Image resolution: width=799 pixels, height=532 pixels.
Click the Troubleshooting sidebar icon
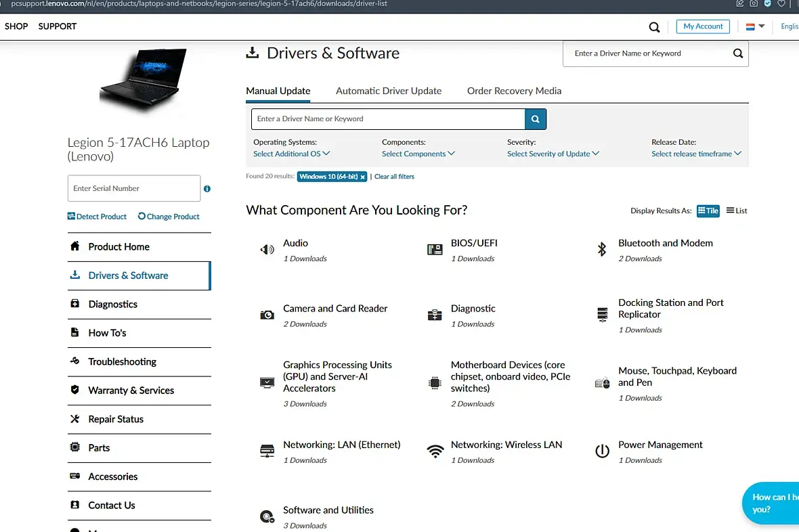pyautogui.click(x=75, y=361)
